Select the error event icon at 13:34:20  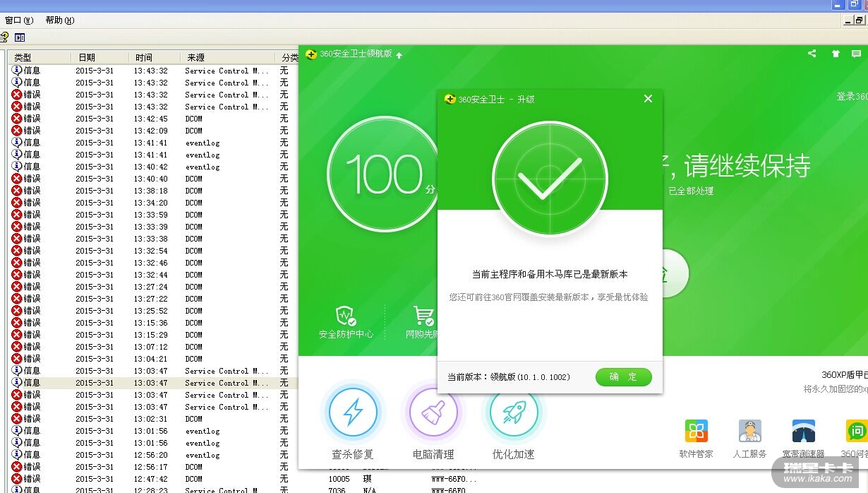click(x=17, y=203)
